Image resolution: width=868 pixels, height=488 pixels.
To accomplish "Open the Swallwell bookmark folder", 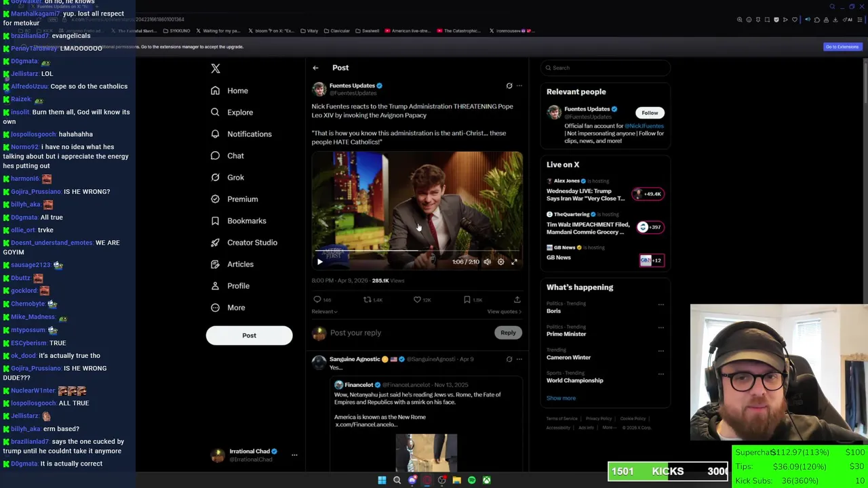I will [x=367, y=31].
